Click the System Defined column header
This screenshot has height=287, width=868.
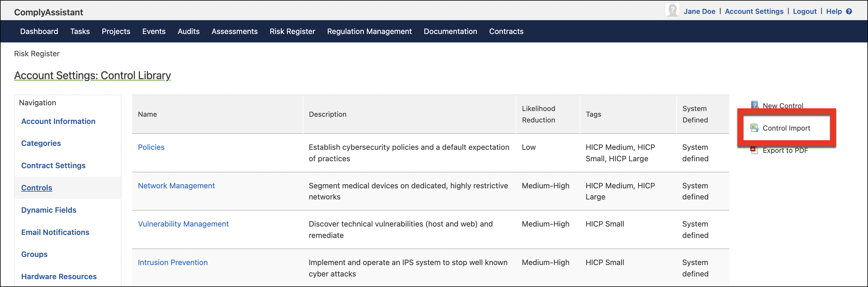[x=703, y=114]
